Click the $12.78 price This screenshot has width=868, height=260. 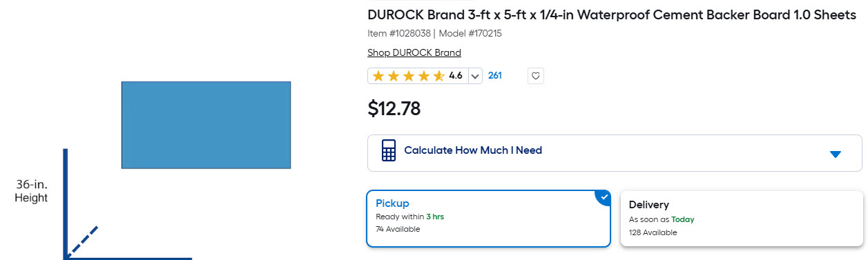(394, 108)
